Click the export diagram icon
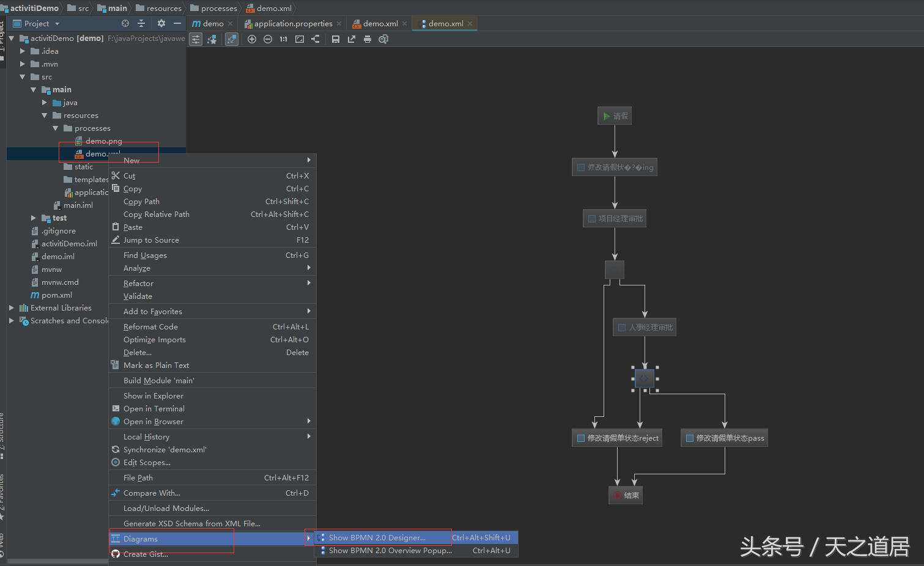Viewport: 924px width, 566px height. point(352,39)
